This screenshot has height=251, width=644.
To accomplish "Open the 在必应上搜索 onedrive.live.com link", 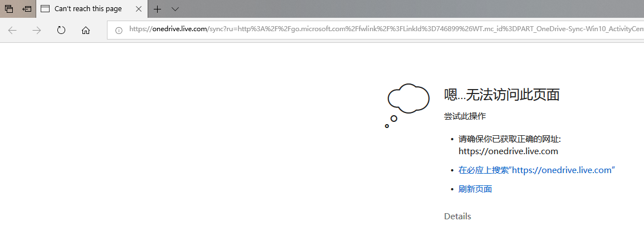I will 536,170.
